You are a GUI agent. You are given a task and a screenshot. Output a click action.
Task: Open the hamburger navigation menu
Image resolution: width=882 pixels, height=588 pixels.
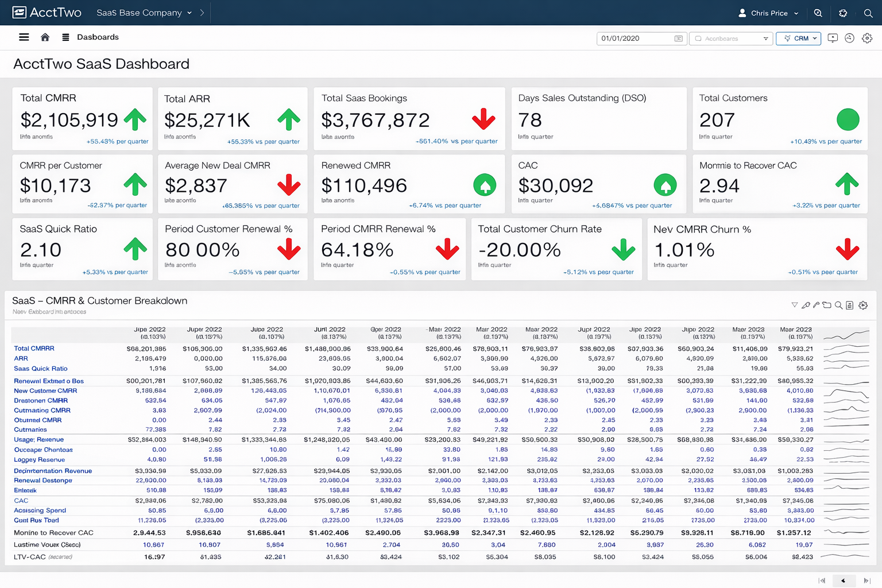(24, 37)
